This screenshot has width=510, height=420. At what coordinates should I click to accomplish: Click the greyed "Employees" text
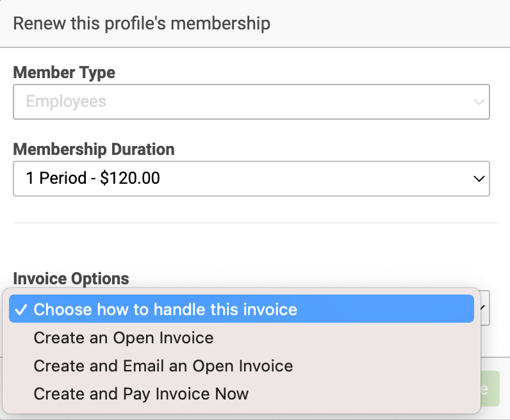(x=66, y=101)
